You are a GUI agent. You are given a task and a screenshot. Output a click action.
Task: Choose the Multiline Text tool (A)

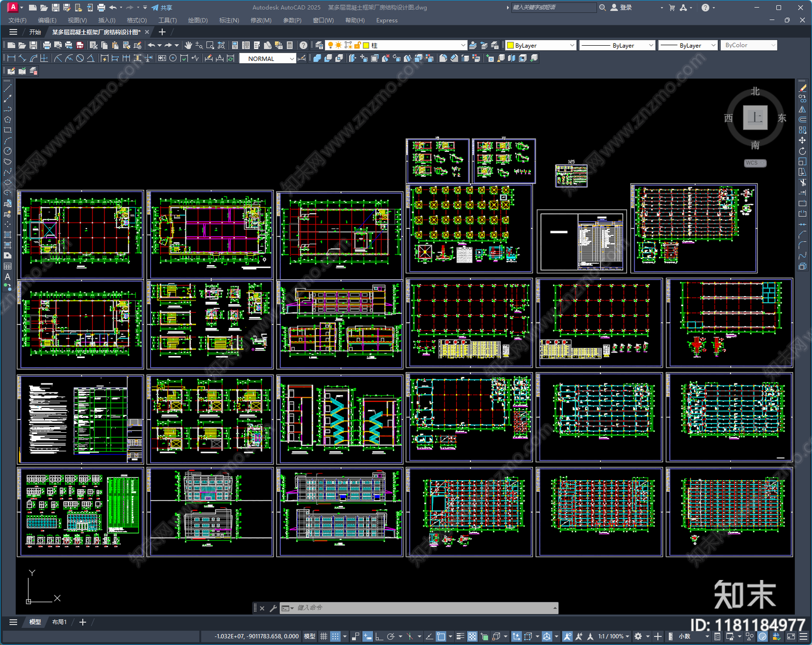(x=8, y=277)
